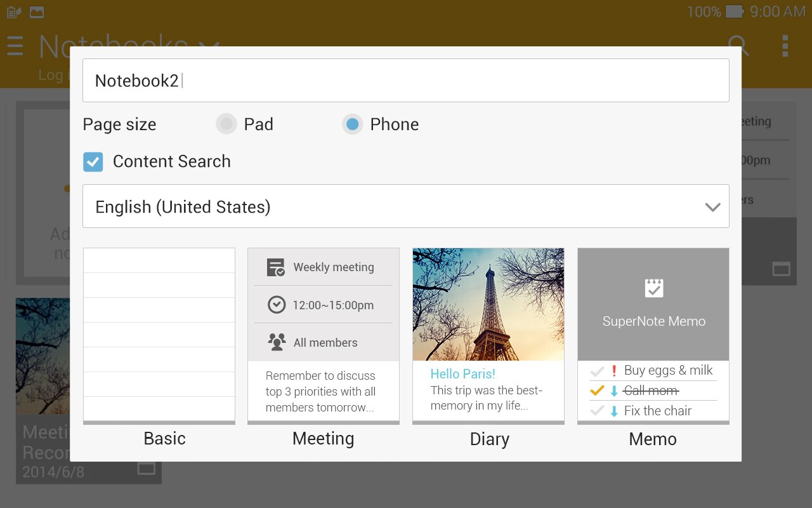Click the clock icon in Meeting template
812x508 pixels.
click(x=277, y=305)
